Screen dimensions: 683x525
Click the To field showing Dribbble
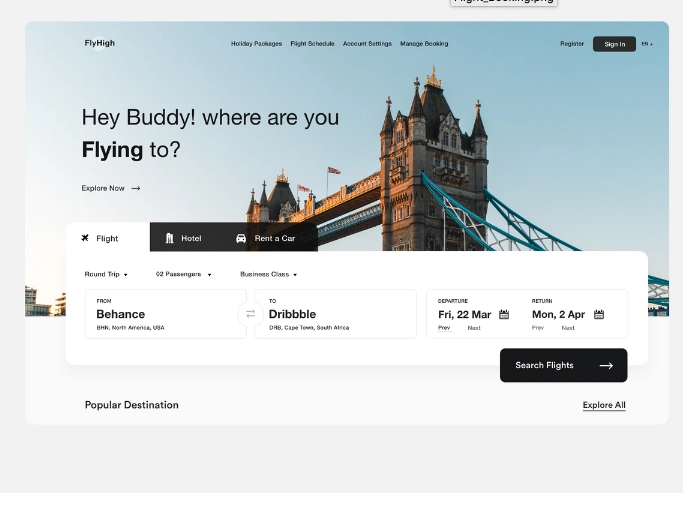pyautogui.click(x=335, y=314)
